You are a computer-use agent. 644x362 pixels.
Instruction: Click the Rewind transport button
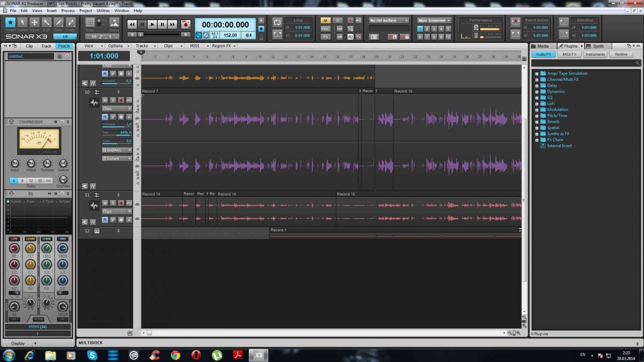tap(132, 24)
